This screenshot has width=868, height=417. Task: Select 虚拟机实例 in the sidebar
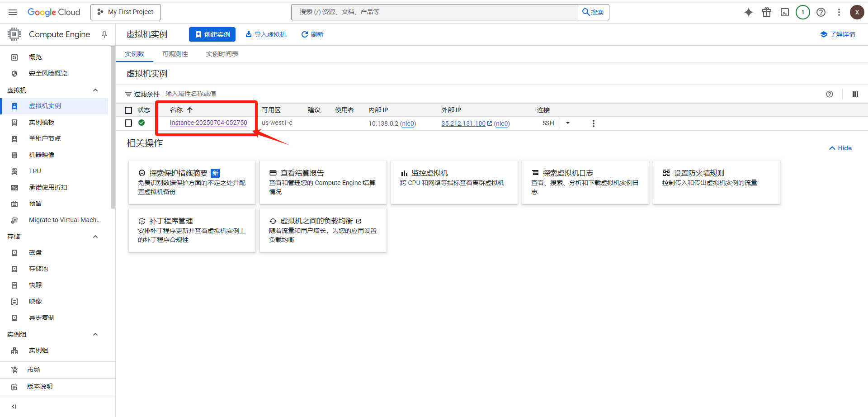(x=54, y=106)
